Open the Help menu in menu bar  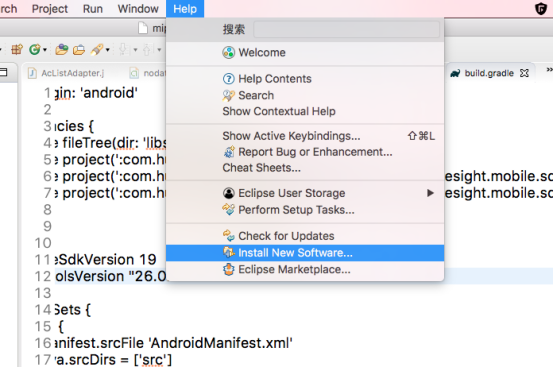(185, 8)
